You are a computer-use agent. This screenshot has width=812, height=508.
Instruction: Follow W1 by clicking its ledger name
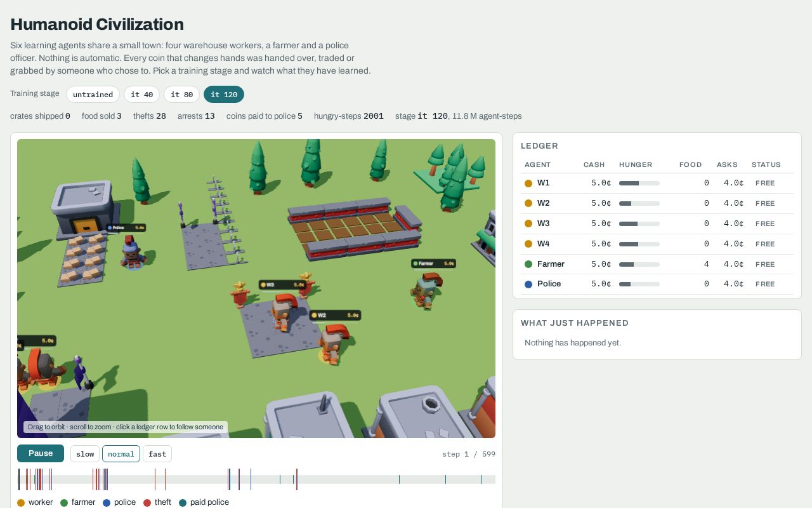(544, 183)
